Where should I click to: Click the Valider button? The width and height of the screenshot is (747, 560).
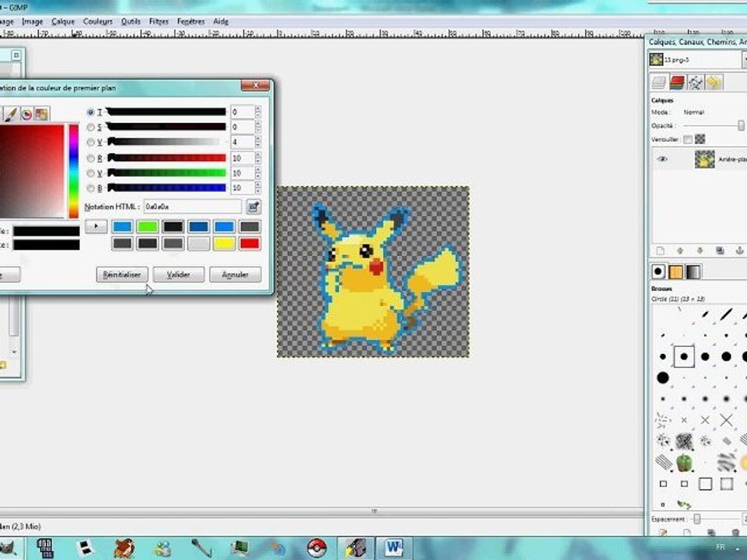pos(179,275)
